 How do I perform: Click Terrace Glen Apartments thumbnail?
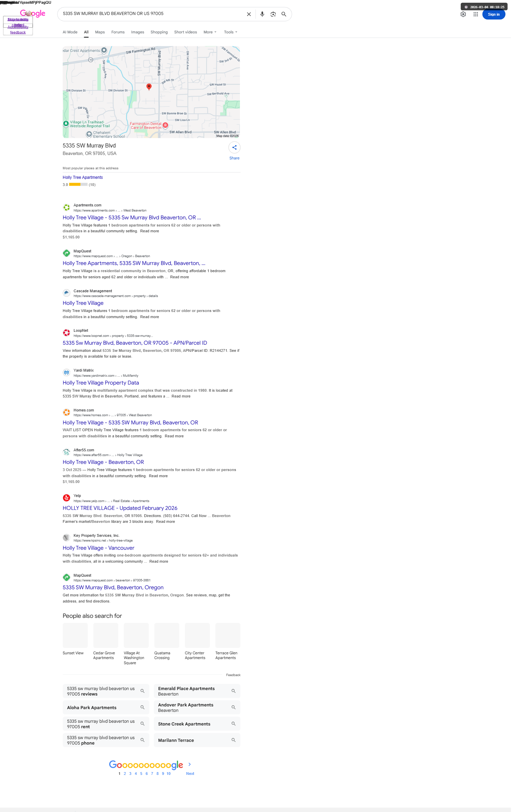(228, 635)
